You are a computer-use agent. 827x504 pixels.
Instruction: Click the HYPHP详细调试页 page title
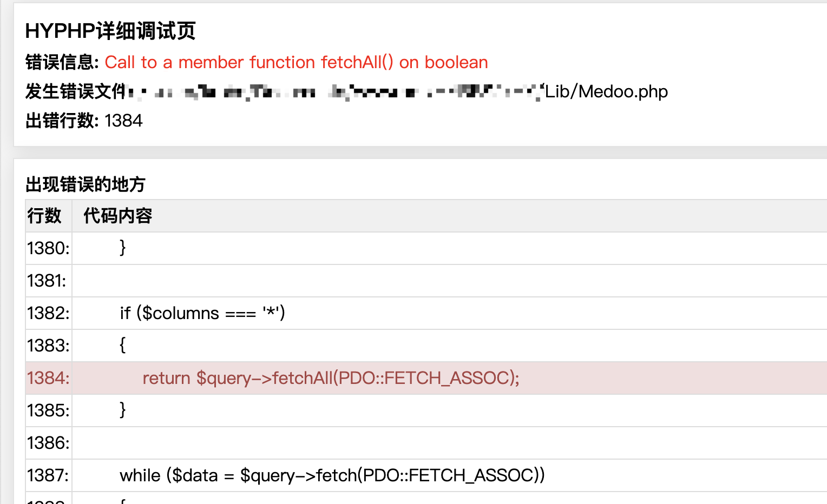[110, 31]
